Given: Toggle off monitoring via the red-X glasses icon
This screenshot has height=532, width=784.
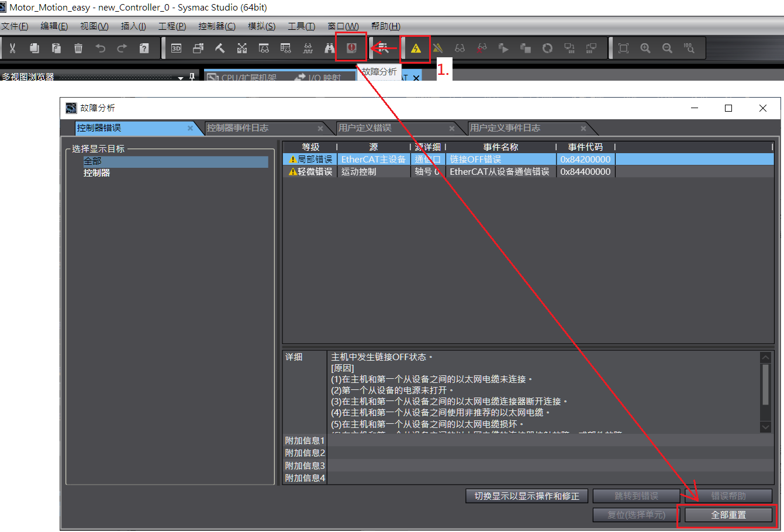Looking at the screenshot, I should point(482,48).
